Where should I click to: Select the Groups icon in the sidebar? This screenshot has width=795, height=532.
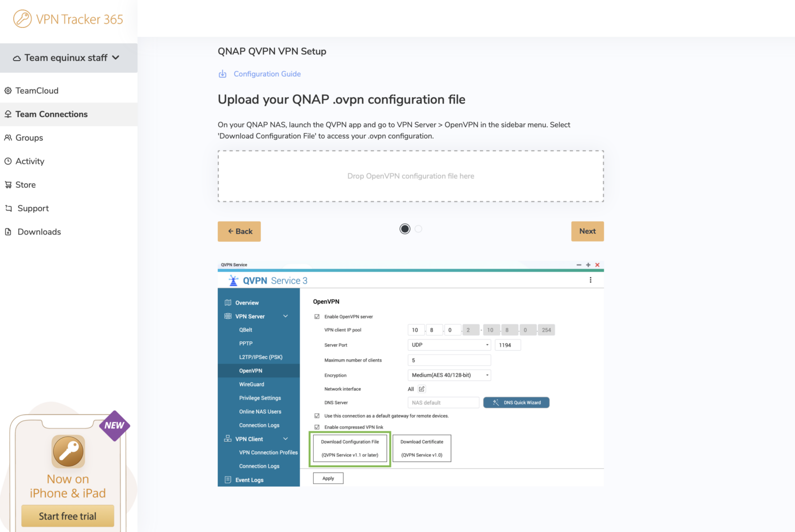point(8,138)
